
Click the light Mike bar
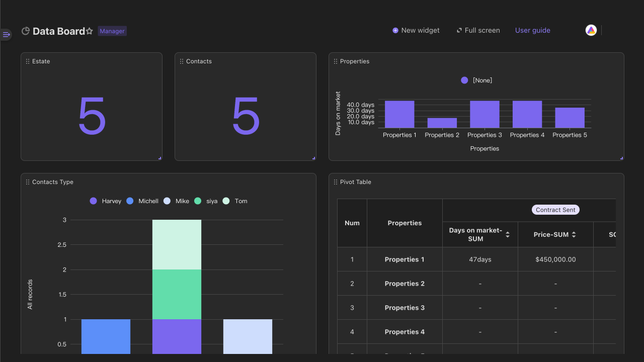pyautogui.click(x=248, y=336)
